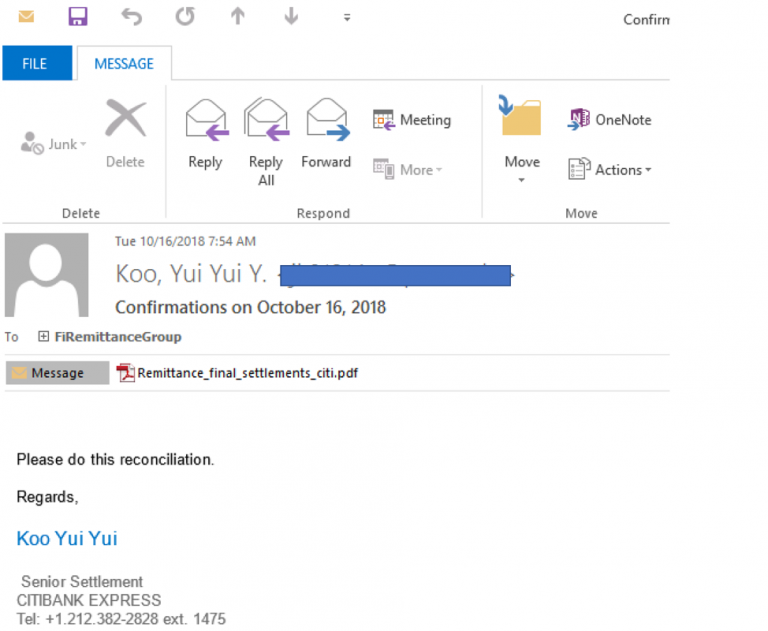The image size is (768, 631).
Task: Click the Redo circular arrow icon
Action: 185,17
